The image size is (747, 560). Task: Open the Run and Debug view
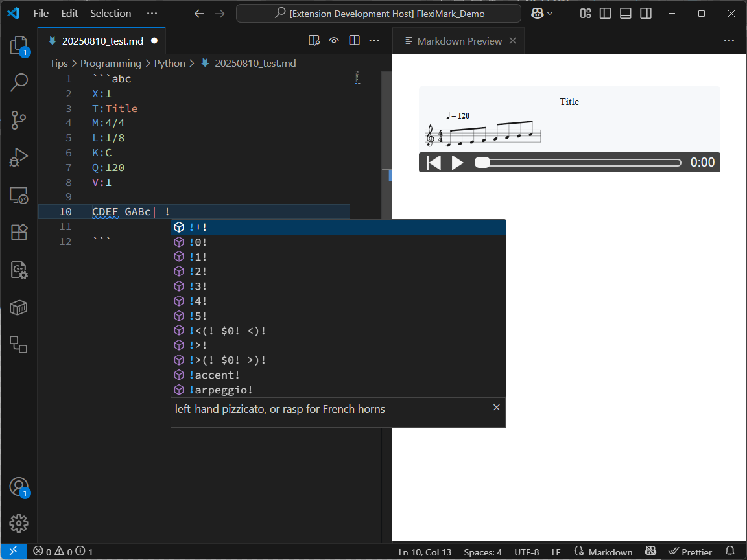coord(19,157)
